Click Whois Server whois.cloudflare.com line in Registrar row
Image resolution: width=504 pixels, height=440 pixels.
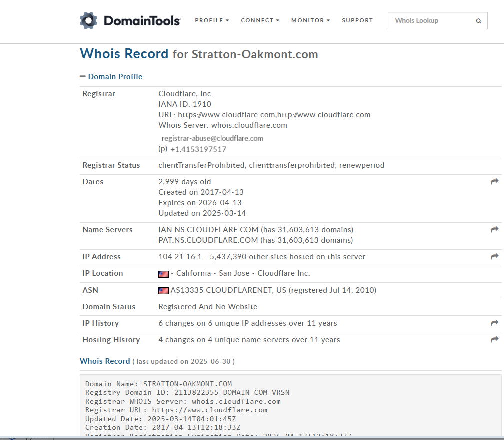(222, 125)
